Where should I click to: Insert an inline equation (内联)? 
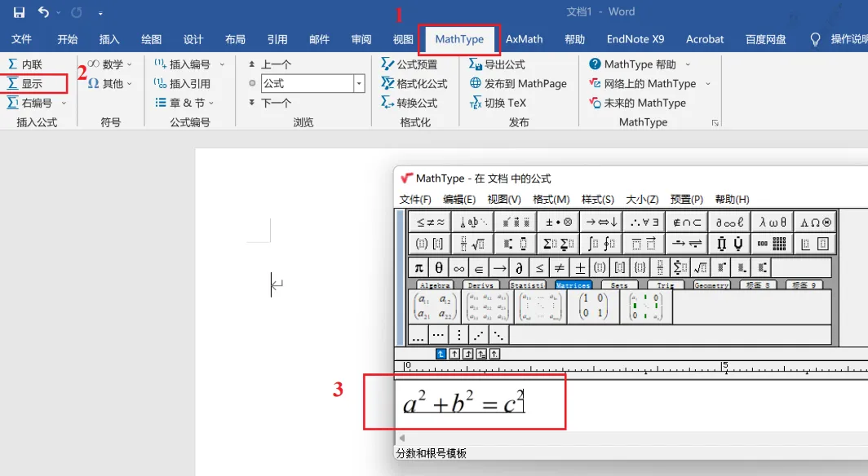25,64
